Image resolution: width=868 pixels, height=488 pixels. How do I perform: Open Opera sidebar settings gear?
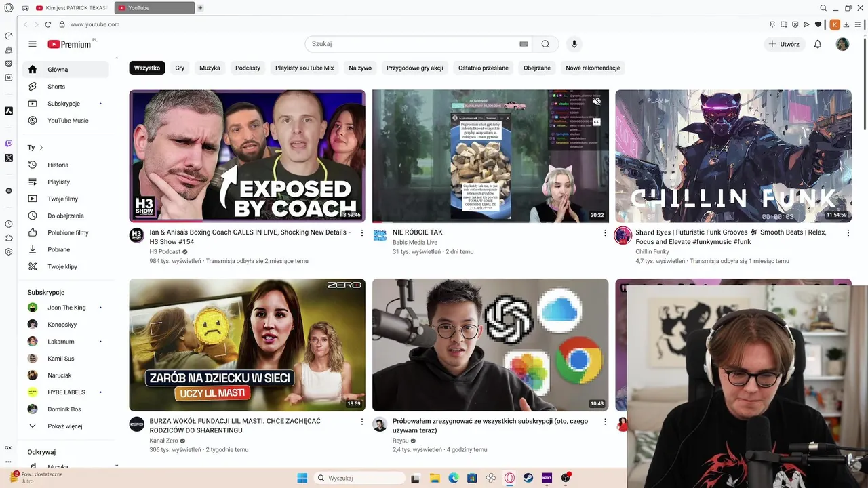pyautogui.click(x=8, y=252)
